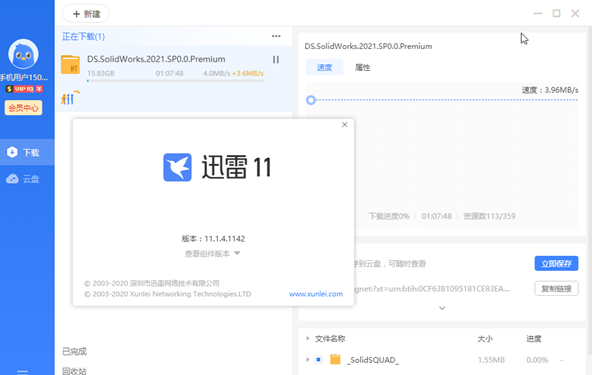This screenshot has width=592, height=375.
Task: Click 复制链接 button
Action: click(x=556, y=289)
